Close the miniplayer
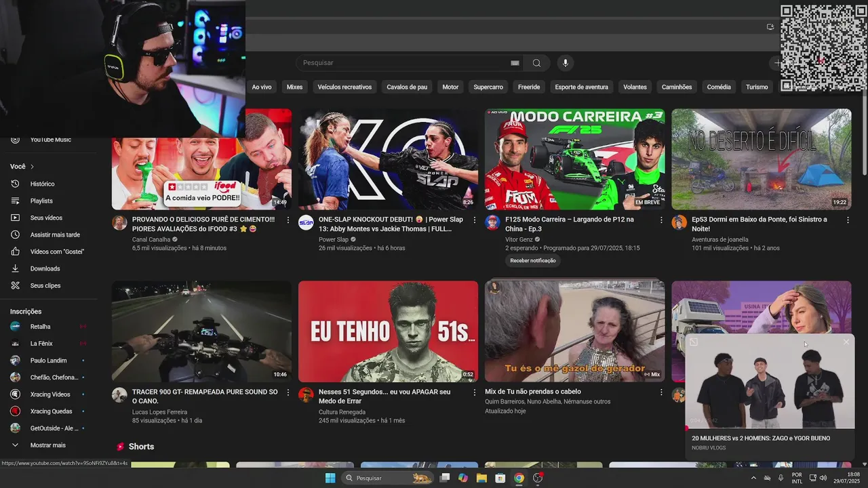The image size is (868, 488). 846,342
